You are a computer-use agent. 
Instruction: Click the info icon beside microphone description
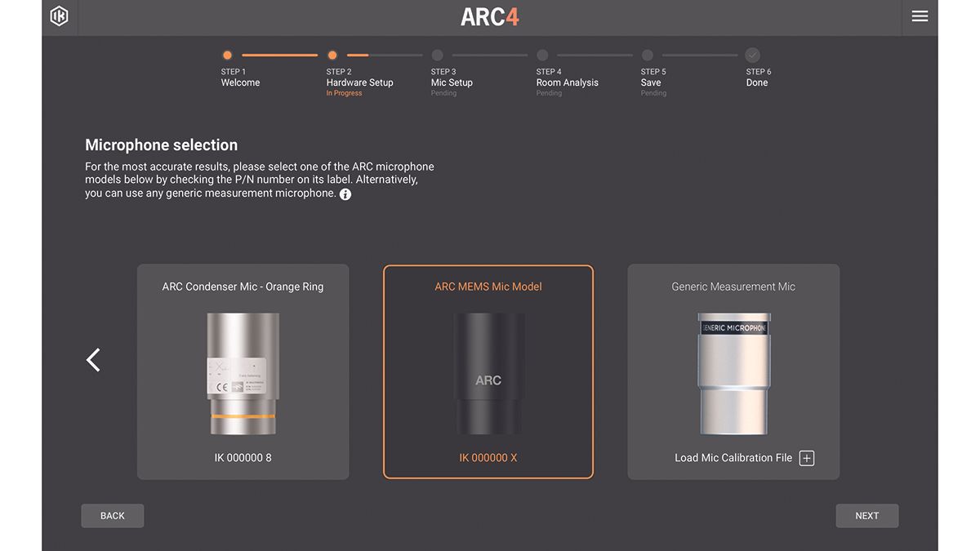(x=345, y=194)
